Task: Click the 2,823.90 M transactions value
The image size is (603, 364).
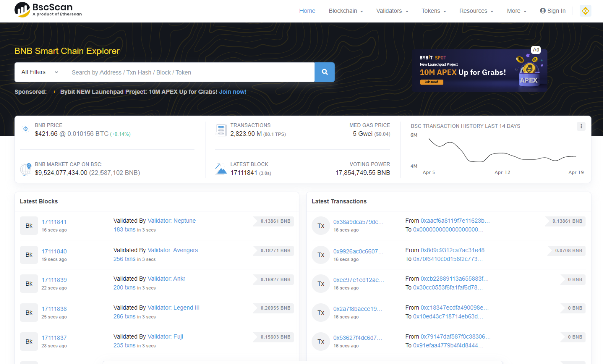Action: point(246,134)
